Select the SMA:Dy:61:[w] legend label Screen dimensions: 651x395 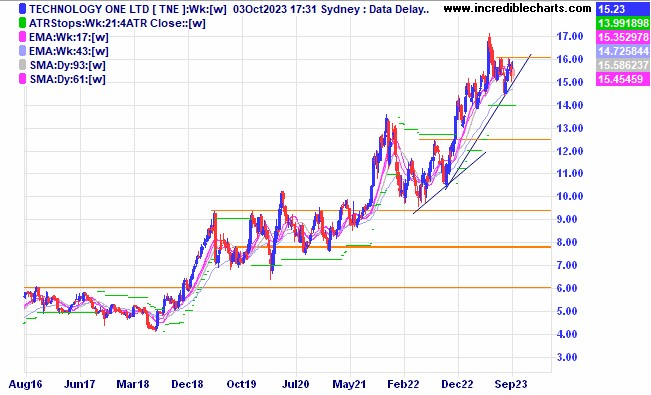pos(68,79)
